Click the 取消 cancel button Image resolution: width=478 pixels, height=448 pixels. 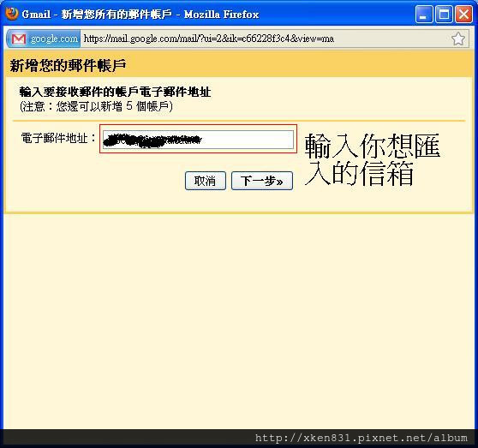(205, 181)
